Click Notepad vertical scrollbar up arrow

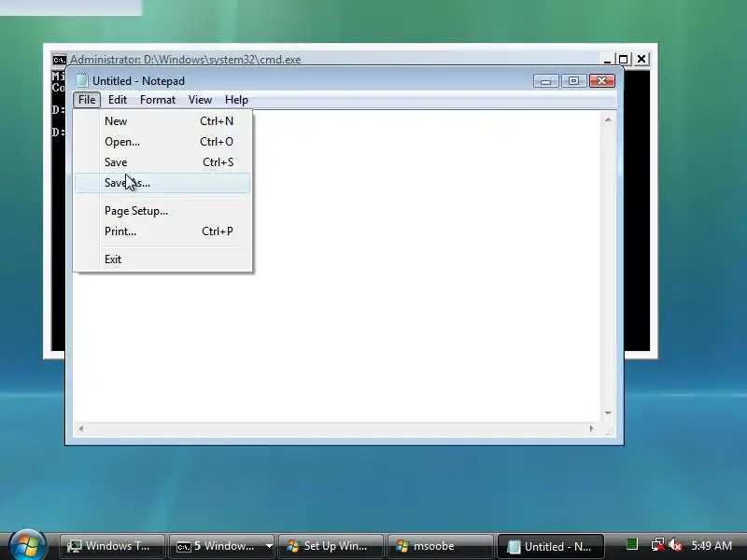[608, 119]
